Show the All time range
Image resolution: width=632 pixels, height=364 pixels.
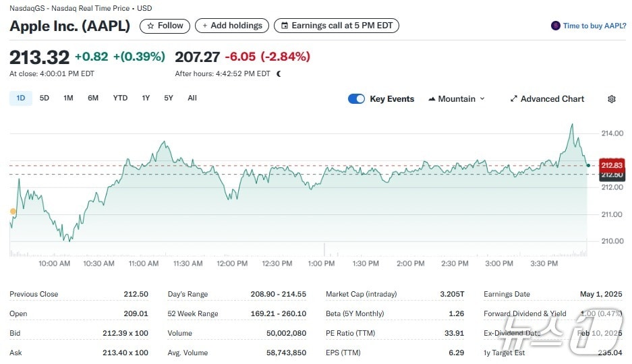tap(192, 98)
